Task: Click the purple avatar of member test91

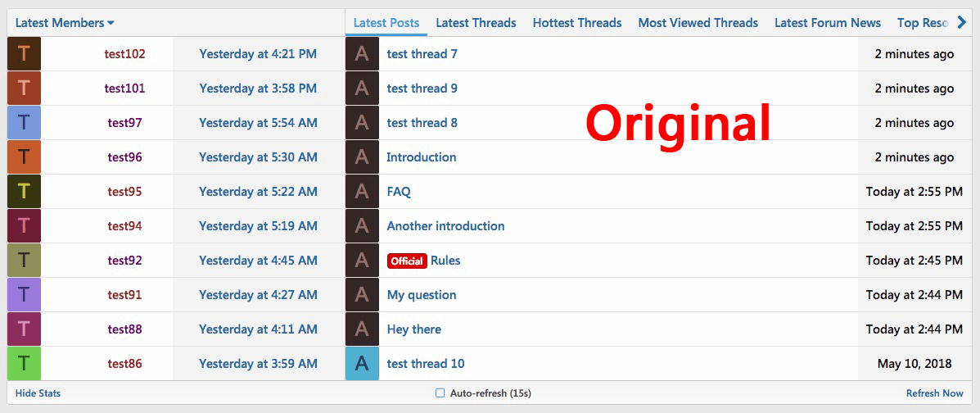Action: [24, 295]
